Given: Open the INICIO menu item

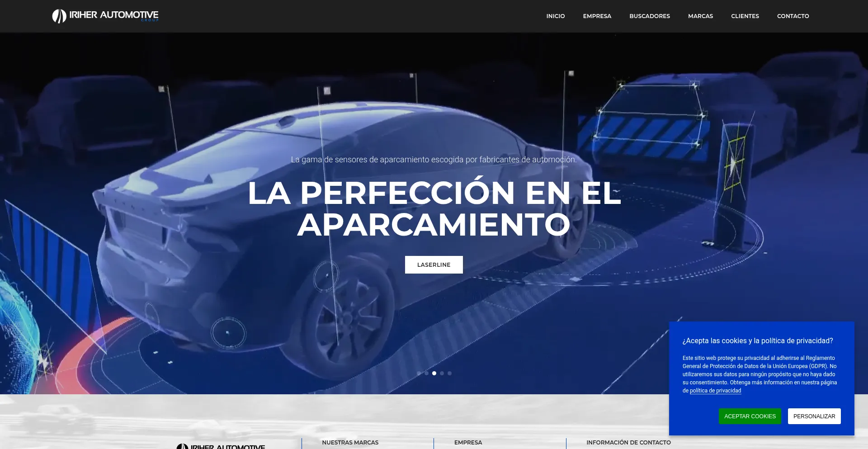Looking at the screenshot, I should 555,16.
